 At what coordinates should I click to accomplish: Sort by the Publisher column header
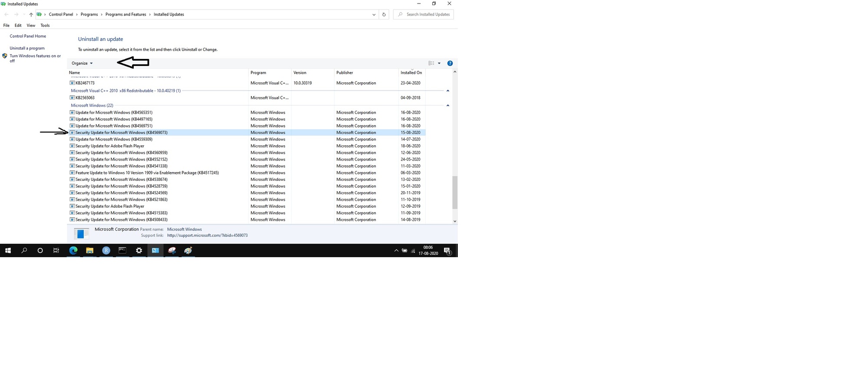366,72
